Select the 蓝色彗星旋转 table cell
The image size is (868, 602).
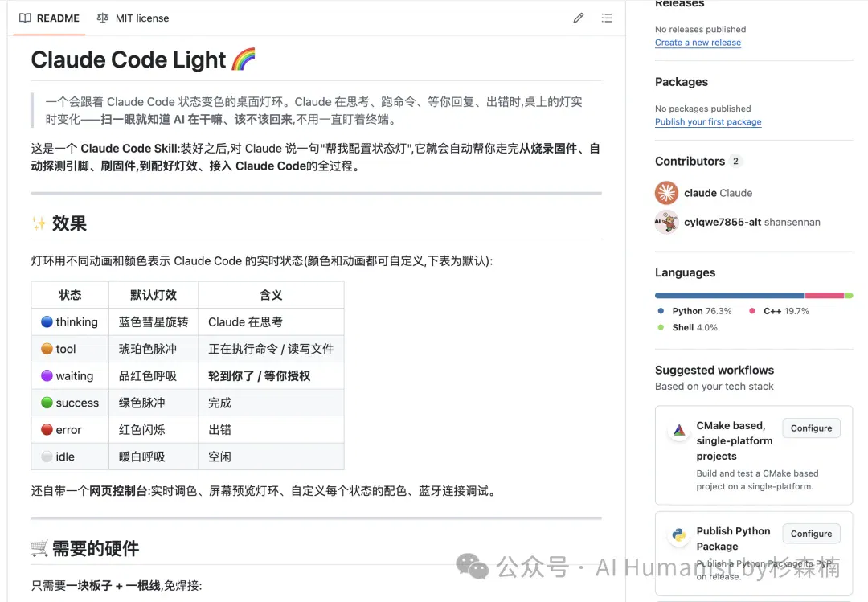(x=154, y=321)
